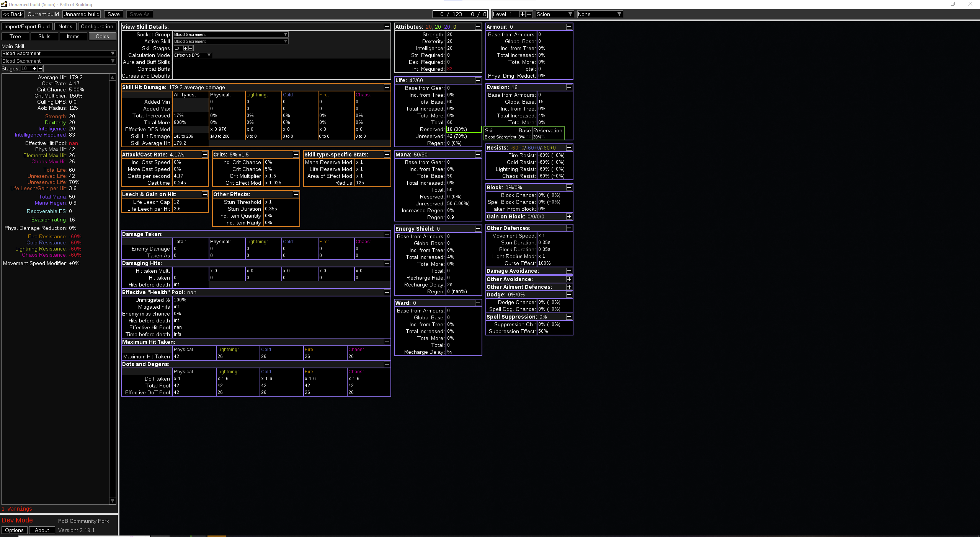
Task: Open the Calculation Mode Effective DPS dropdown
Action: coord(193,55)
